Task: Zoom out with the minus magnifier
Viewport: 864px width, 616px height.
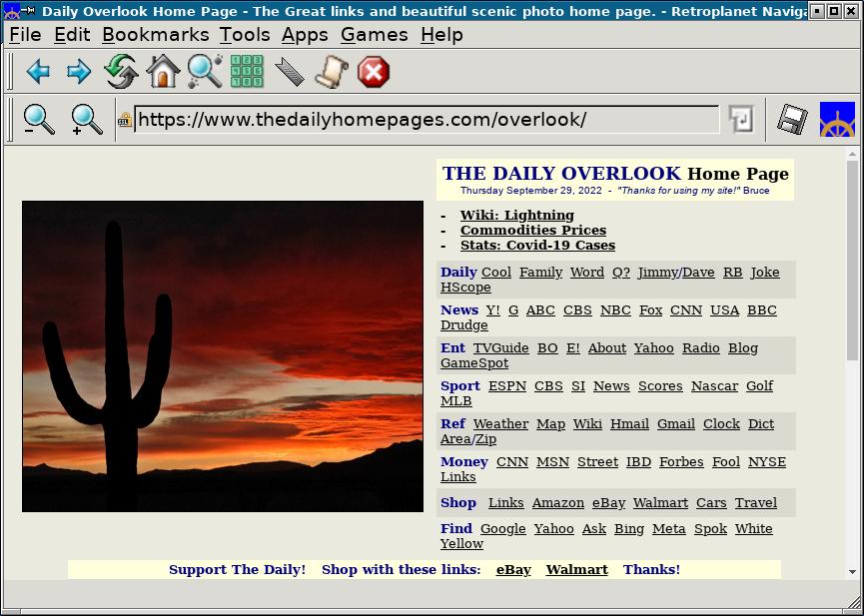Action: pyautogui.click(x=39, y=120)
